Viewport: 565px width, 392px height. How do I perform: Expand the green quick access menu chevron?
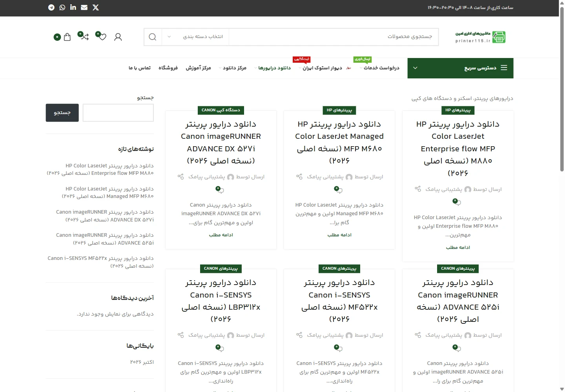415,68
